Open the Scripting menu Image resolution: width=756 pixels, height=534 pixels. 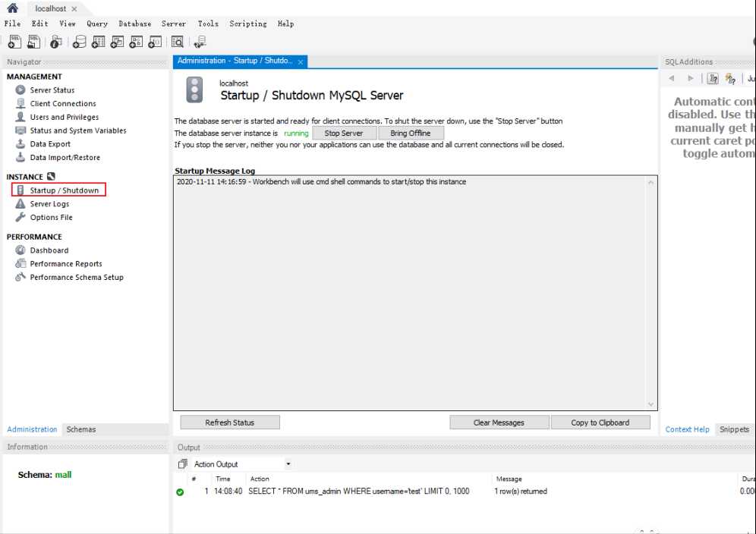(247, 23)
